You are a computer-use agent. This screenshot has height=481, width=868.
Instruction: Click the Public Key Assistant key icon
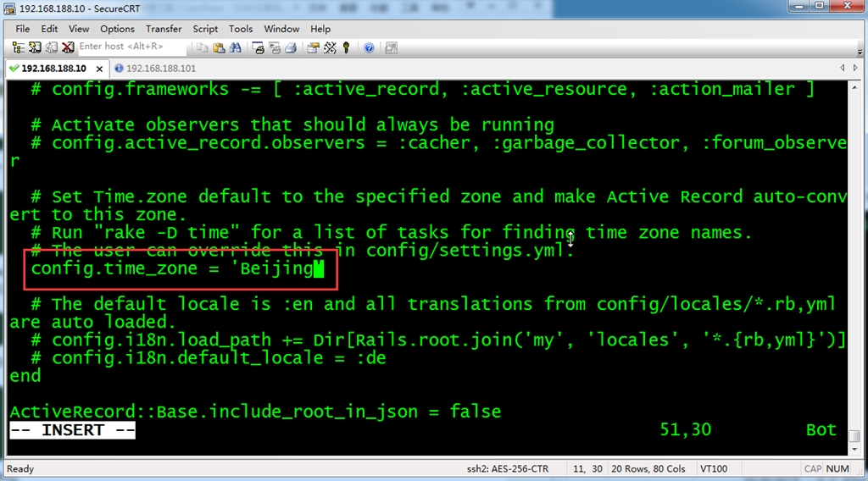(x=347, y=48)
